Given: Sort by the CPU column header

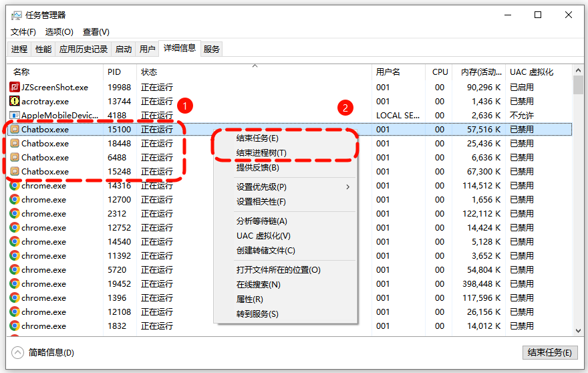Looking at the screenshot, I should click(439, 72).
